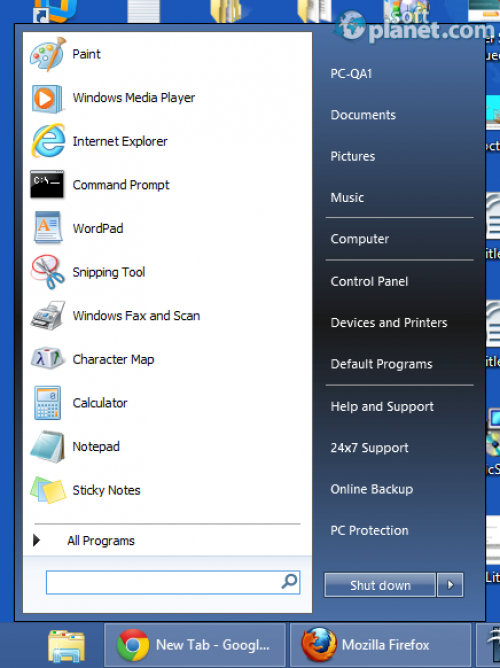Open the Internet Explorer icon

tap(48, 141)
